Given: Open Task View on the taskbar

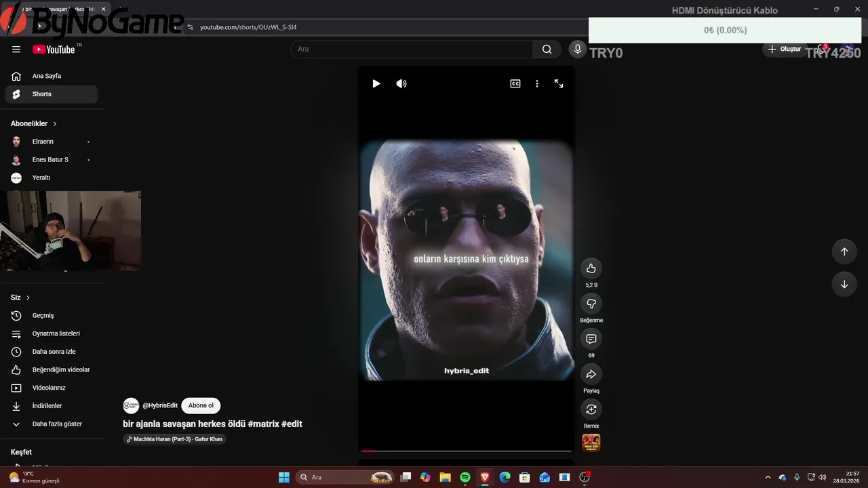Looking at the screenshot, I should tap(406, 477).
